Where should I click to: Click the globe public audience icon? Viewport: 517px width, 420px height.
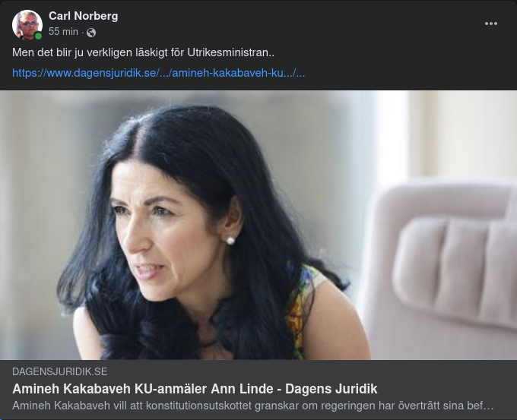91,33
